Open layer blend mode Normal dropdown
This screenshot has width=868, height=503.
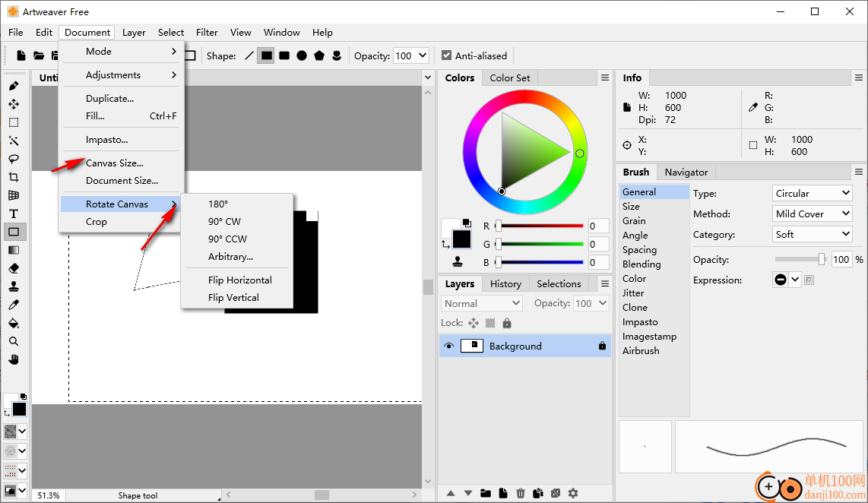(482, 303)
